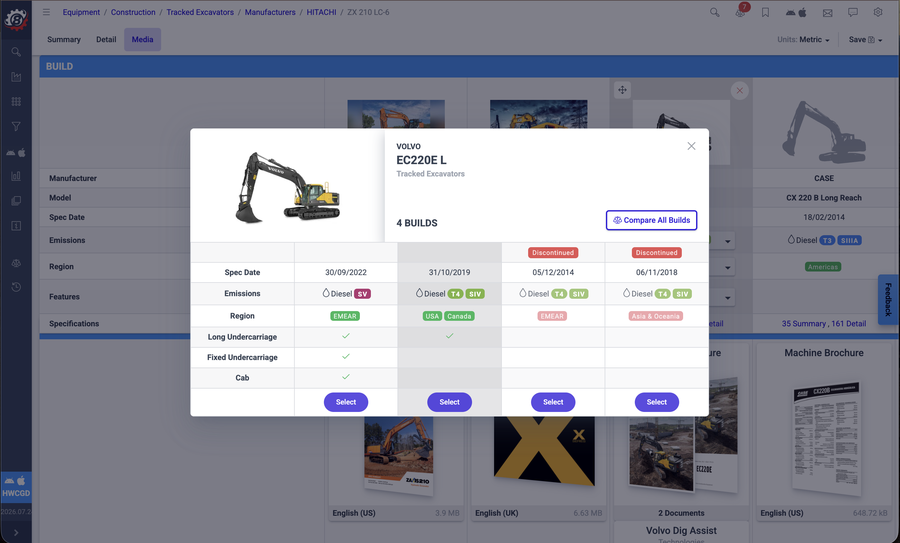900x543 pixels.
Task: Select the 31/10/2019 build
Action: 449,402
